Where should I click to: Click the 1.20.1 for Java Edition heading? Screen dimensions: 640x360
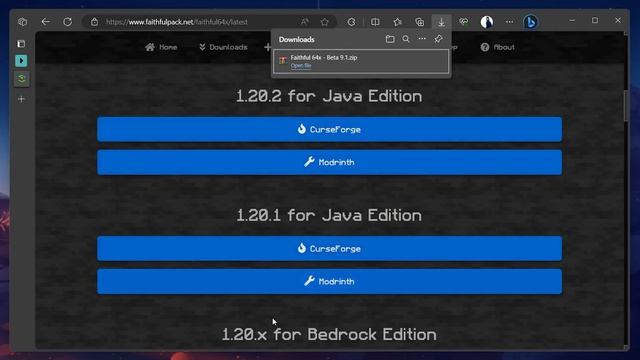click(x=329, y=216)
